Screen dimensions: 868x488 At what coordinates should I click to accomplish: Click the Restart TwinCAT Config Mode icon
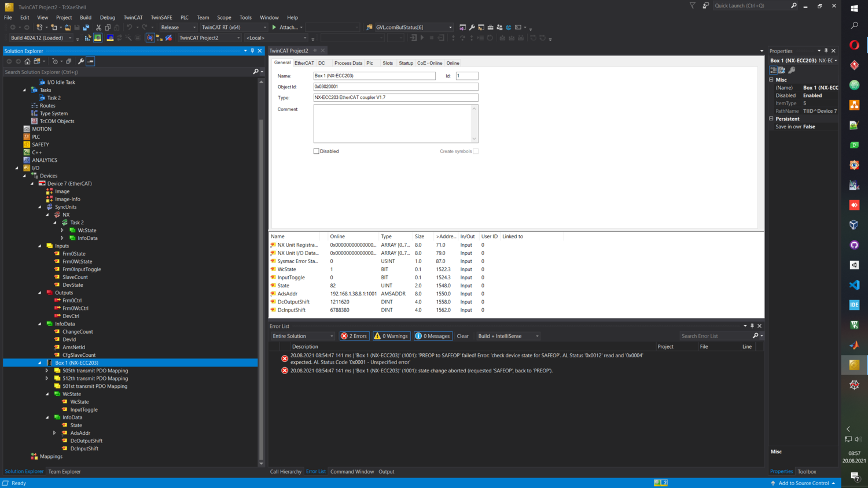pos(110,38)
